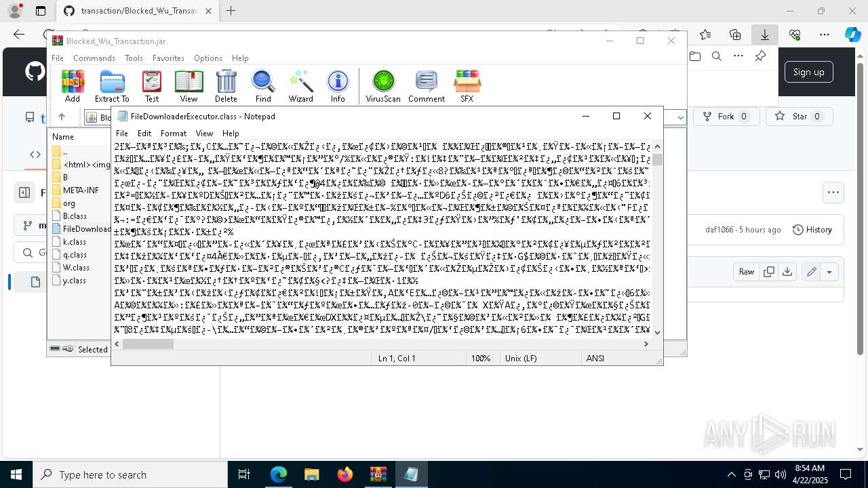Open Notepad Format menu
The image size is (868, 488).
click(174, 134)
